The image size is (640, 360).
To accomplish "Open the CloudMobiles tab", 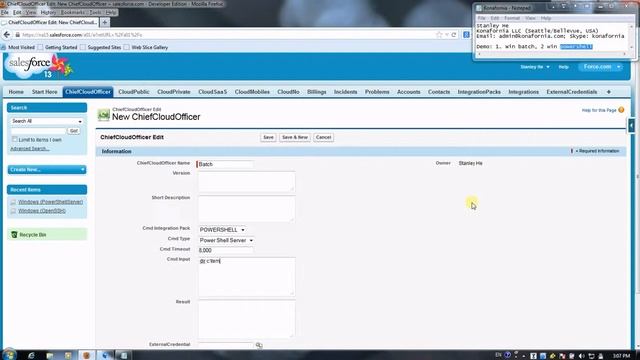I will tap(252, 92).
